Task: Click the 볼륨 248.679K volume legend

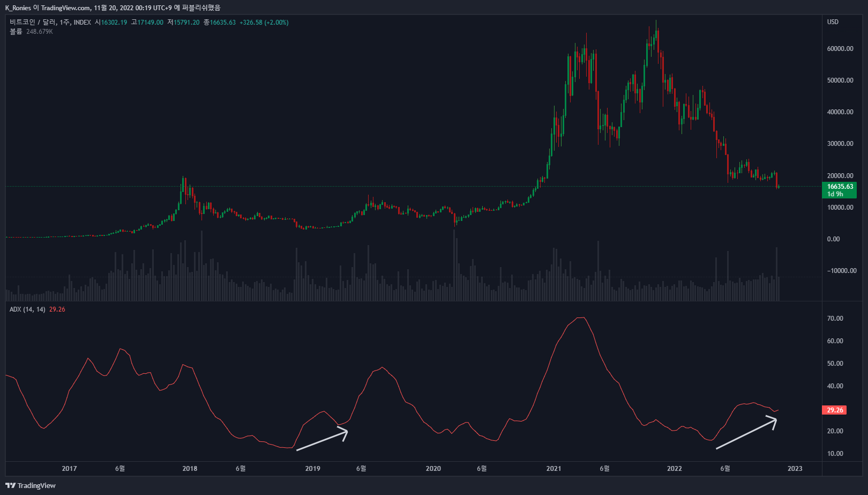Action: pyautogui.click(x=31, y=32)
